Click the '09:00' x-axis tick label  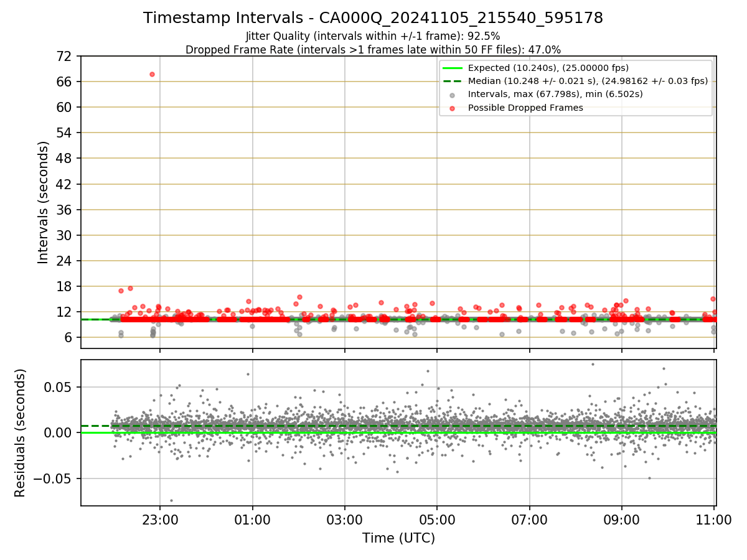[x=622, y=520]
